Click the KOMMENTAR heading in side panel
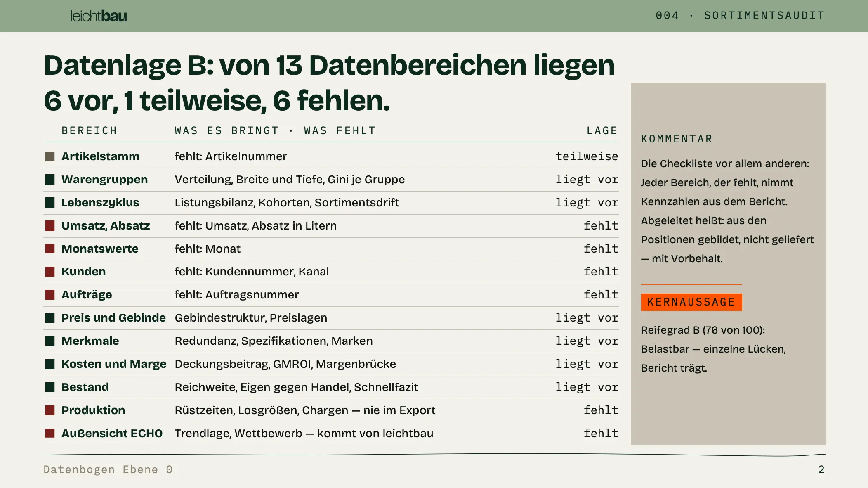The image size is (868, 488). (x=677, y=139)
